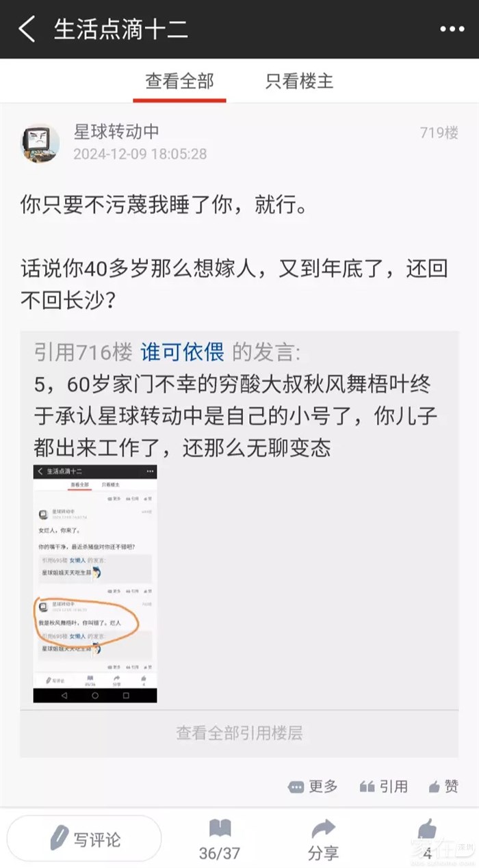Tap the 分享 share arrow icon

(x=323, y=830)
